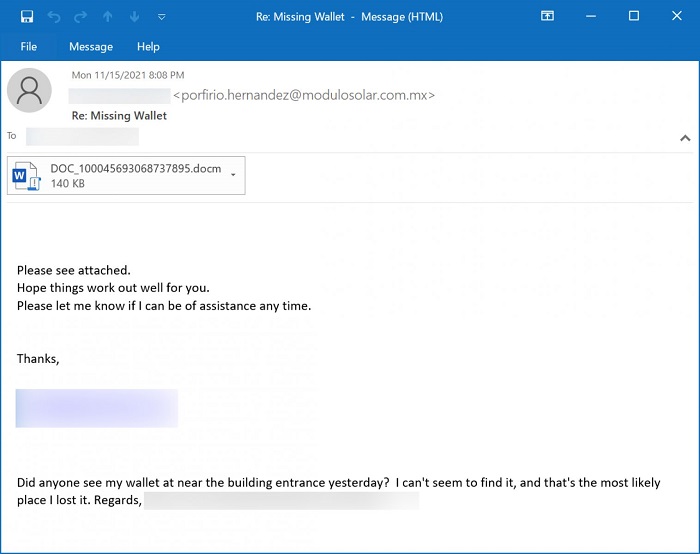Maximize the message window
This screenshot has height=554, width=700.
tap(634, 16)
